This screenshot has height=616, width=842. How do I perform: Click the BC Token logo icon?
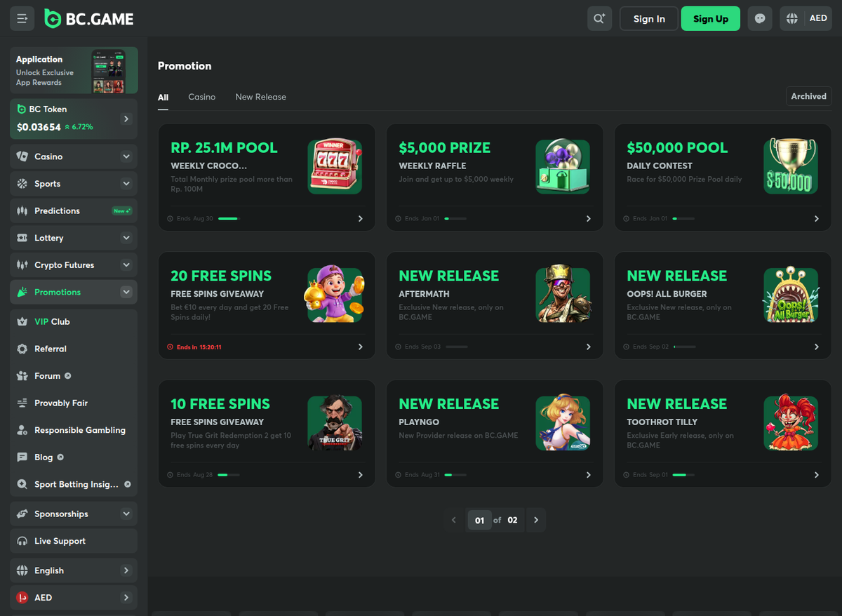click(x=22, y=109)
